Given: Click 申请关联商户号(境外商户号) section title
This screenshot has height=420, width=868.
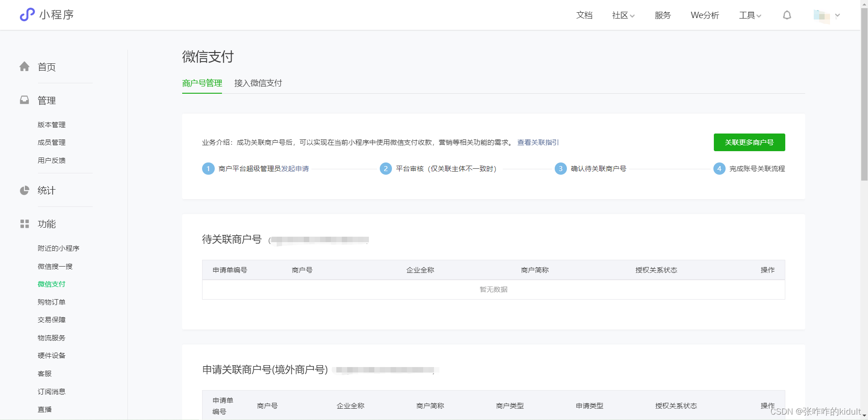Looking at the screenshot, I should 265,370.
